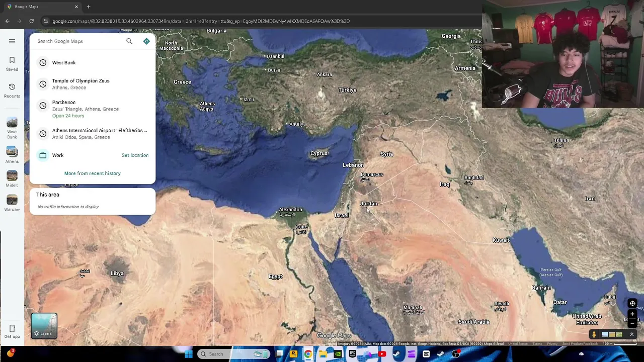644x362 pixels.
Task: Click the Lebanon label on the map
Action: point(353,165)
